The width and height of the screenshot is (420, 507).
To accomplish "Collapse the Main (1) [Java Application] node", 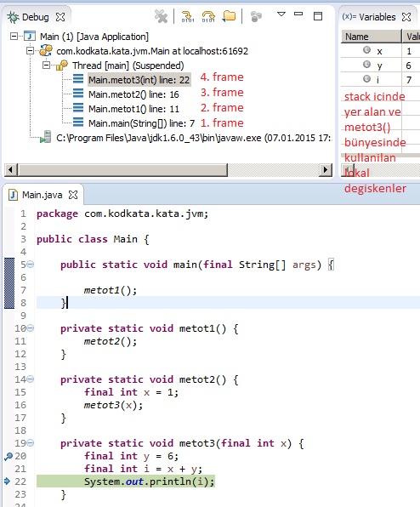I will click(x=14, y=36).
